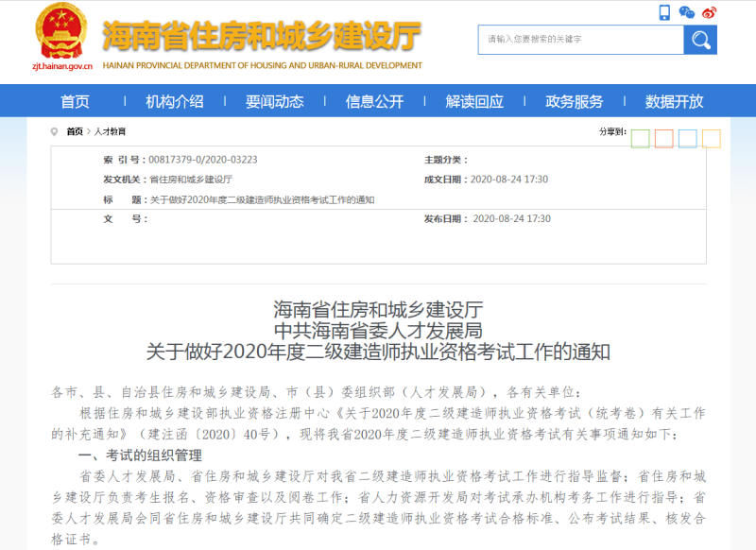Share the page via the WeChat icon
This screenshot has height=550, width=756.
[687, 12]
